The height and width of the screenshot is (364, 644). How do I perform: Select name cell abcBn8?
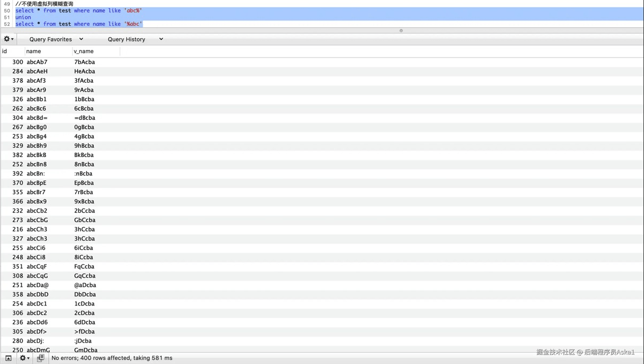tap(37, 164)
